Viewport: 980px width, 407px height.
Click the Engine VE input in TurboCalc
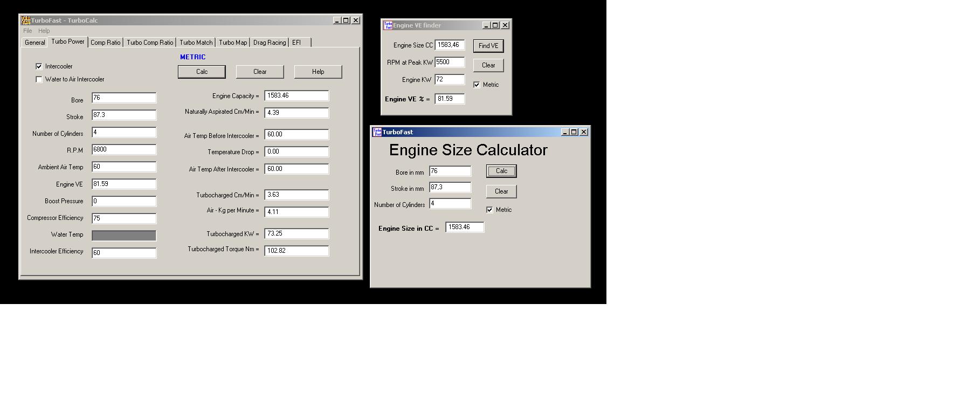tap(124, 184)
